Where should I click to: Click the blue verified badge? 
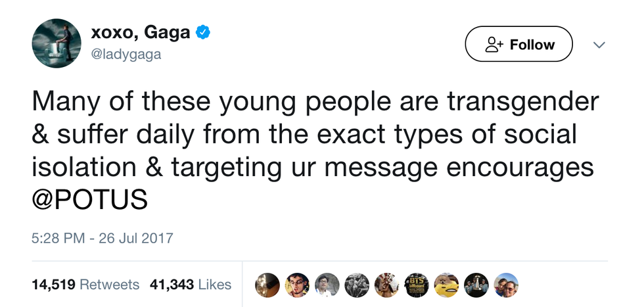point(203,32)
